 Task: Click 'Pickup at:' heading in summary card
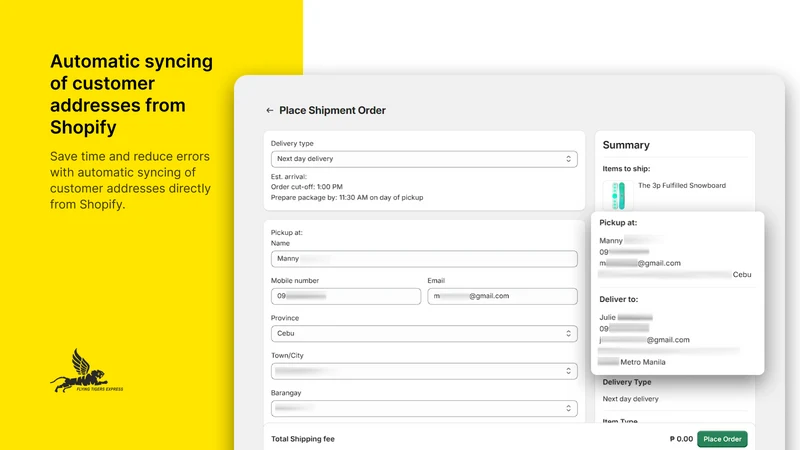point(618,222)
